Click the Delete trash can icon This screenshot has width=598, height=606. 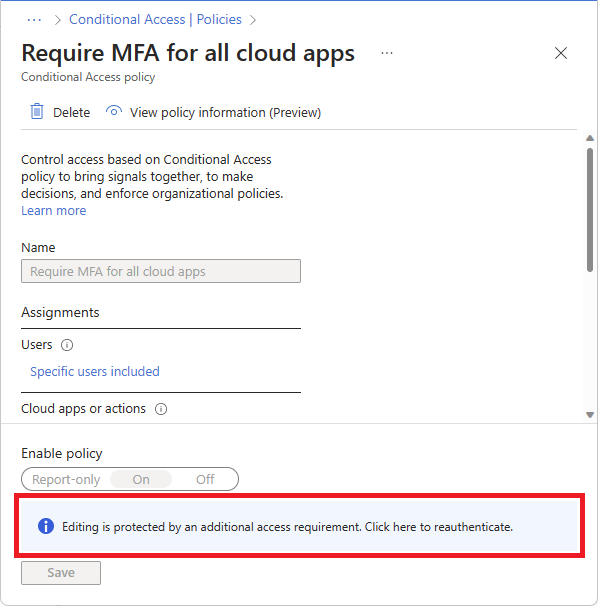pyautogui.click(x=37, y=112)
